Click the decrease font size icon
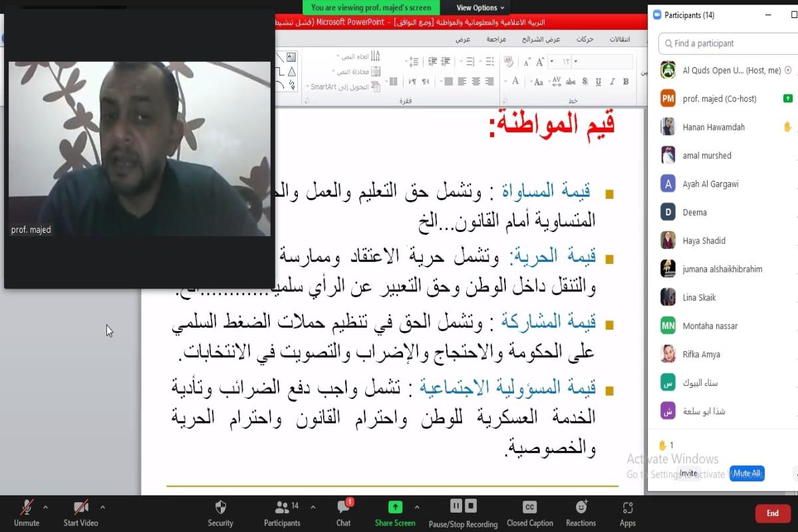The width and height of the screenshot is (798, 532). pyautogui.click(x=527, y=63)
